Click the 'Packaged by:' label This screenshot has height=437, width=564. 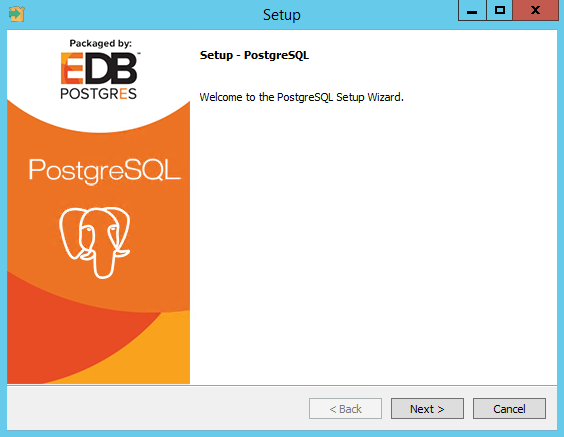100,44
